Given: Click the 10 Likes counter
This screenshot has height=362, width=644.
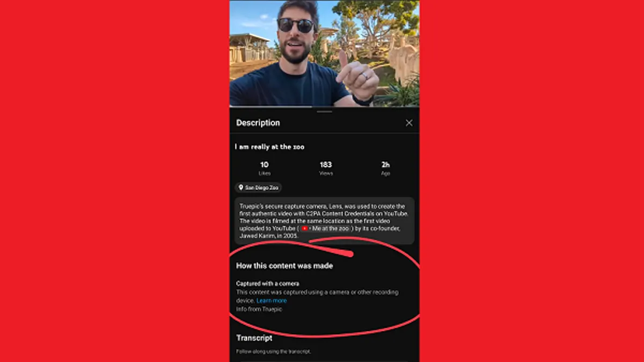Looking at the screenshot, I should pos(264,168).
